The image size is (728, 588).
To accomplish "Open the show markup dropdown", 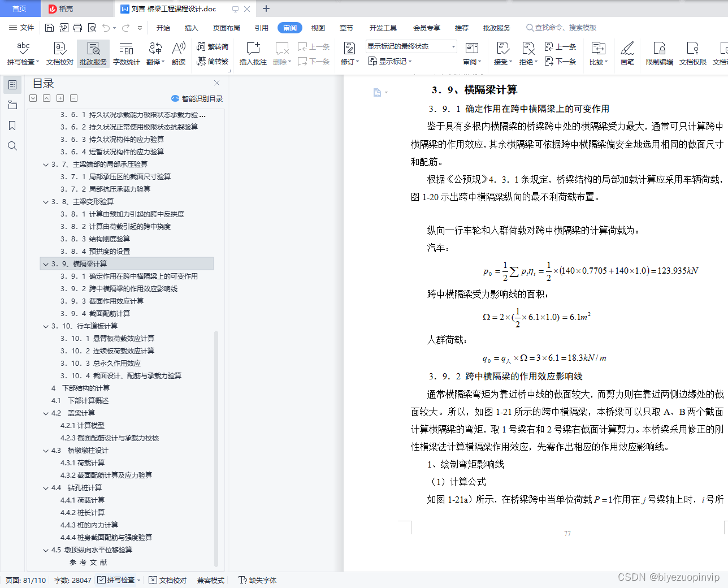I will point(390,61).
